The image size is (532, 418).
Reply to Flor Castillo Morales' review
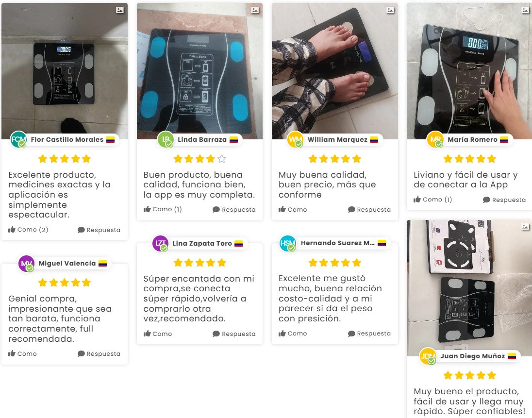[99, 230]
